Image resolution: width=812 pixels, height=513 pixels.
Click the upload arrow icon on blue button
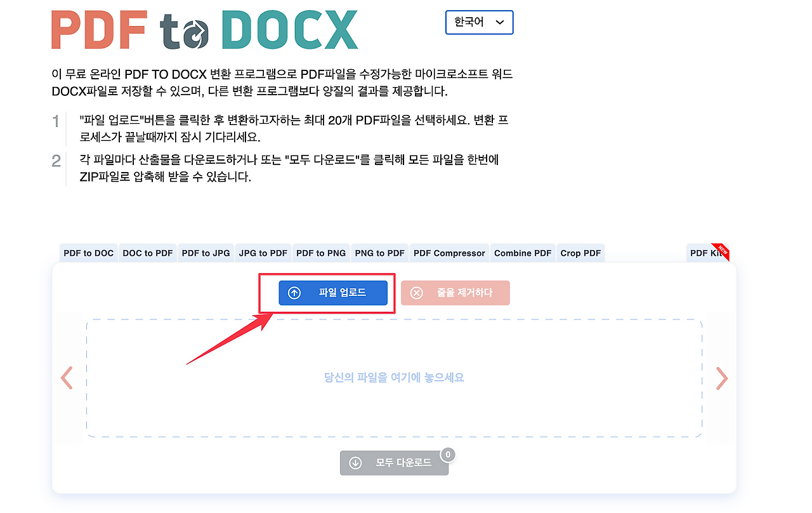(294, 293)
